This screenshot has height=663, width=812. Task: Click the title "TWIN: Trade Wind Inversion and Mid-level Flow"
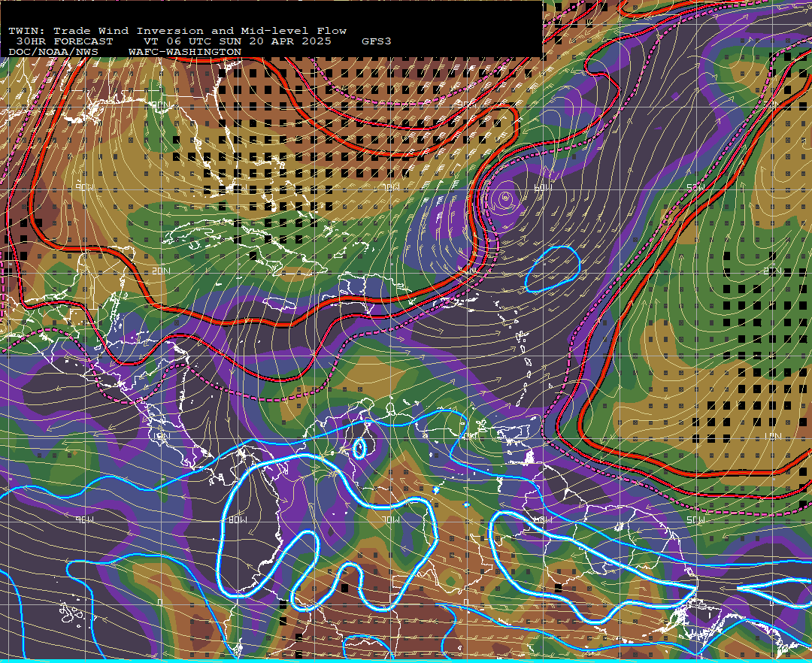177,31
